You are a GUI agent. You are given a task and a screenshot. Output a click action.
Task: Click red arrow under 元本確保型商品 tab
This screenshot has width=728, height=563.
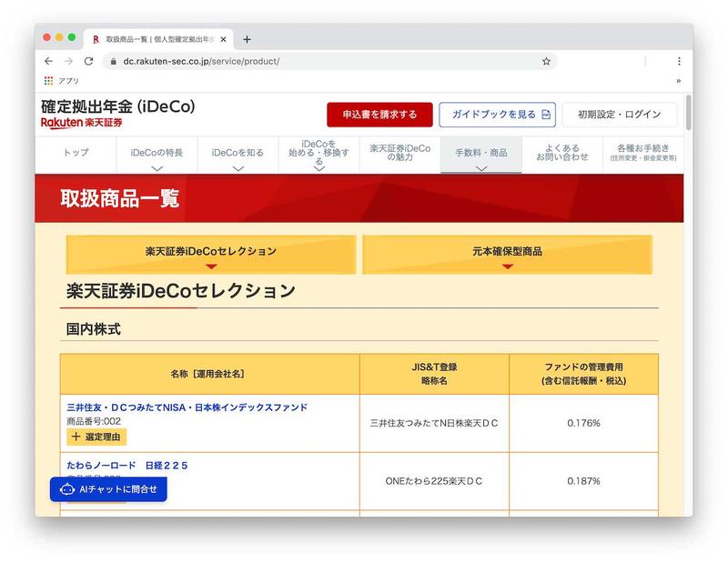click(508, 266)
